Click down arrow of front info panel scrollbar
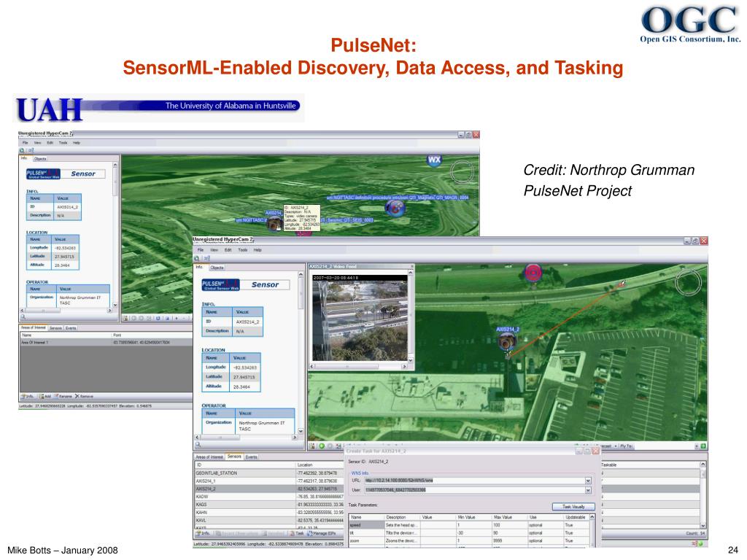Image resolution: width=747 pixels, height=560 pixels. pyautogui.click(x=301, y=430)
